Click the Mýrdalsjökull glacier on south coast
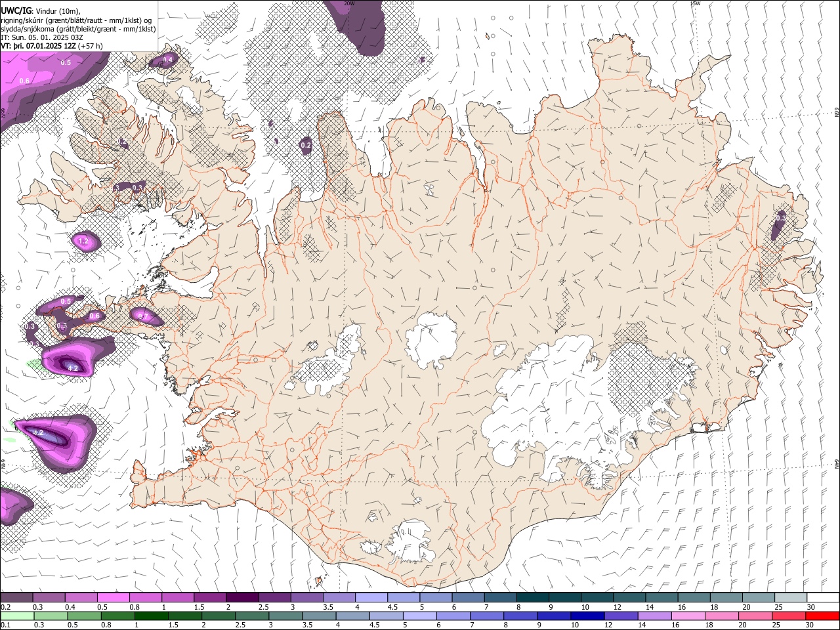 point(411,542)
